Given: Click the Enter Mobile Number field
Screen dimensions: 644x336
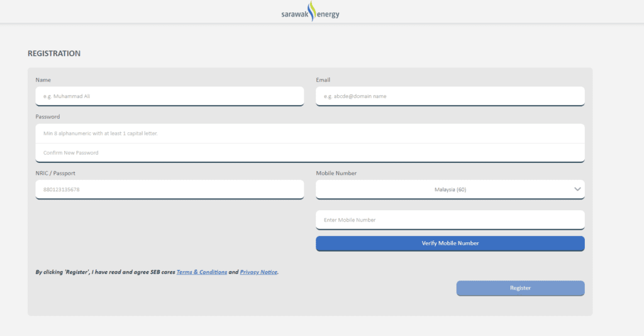Looking at the screenshot, I should pyautogui.click(x=450, y=220).
